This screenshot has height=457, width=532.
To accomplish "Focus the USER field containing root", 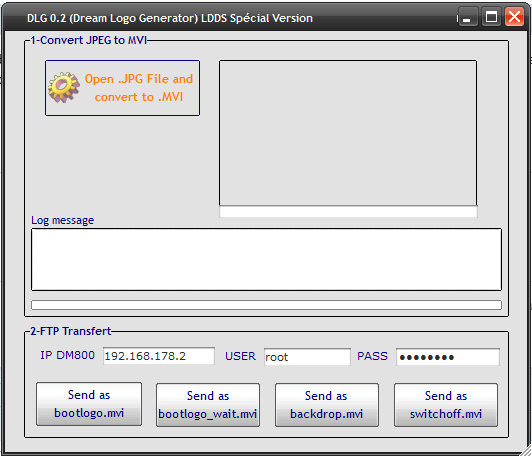I will click(307, 357).
